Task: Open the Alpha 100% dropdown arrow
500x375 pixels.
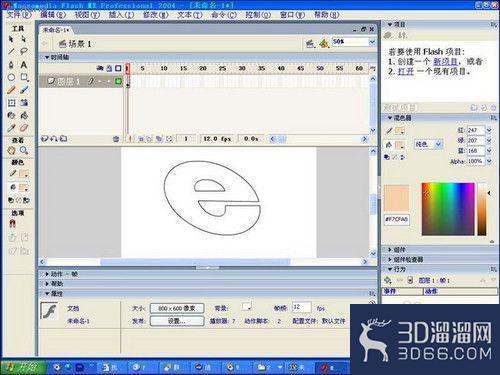Action: pyautogui.click(x=489, y=161)
